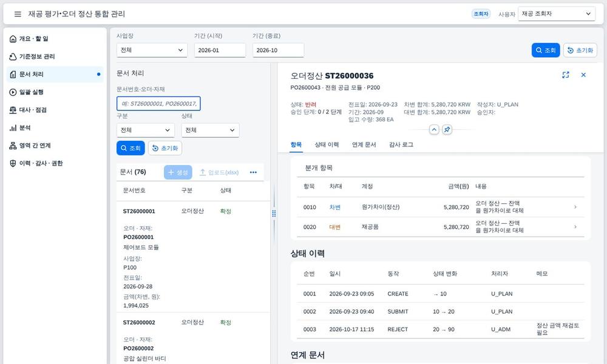This screenshot has width=607, height=364.
Task: Click the 구분 column header in document list
Action: click(187, 190)
